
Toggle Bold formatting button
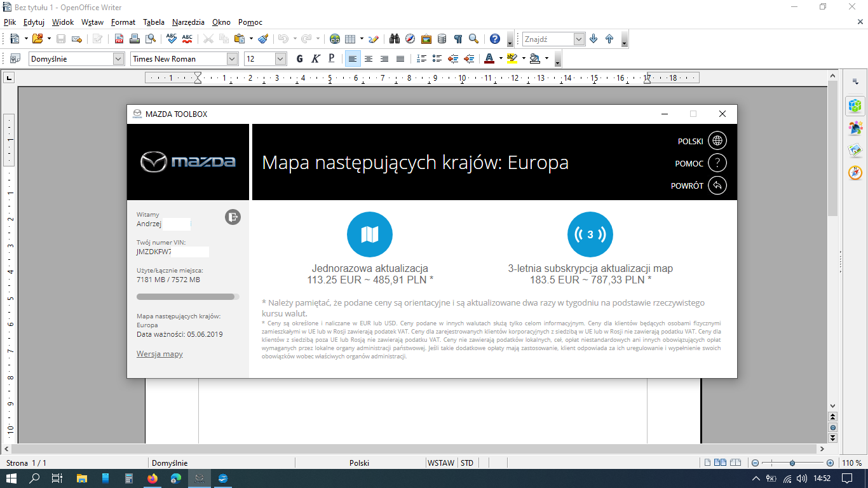tap(300, 58)
